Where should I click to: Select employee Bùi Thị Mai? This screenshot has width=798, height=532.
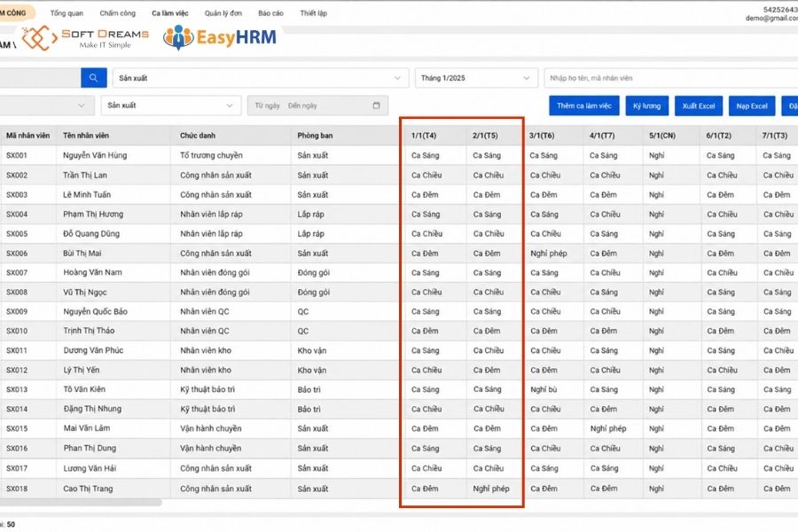82,253
